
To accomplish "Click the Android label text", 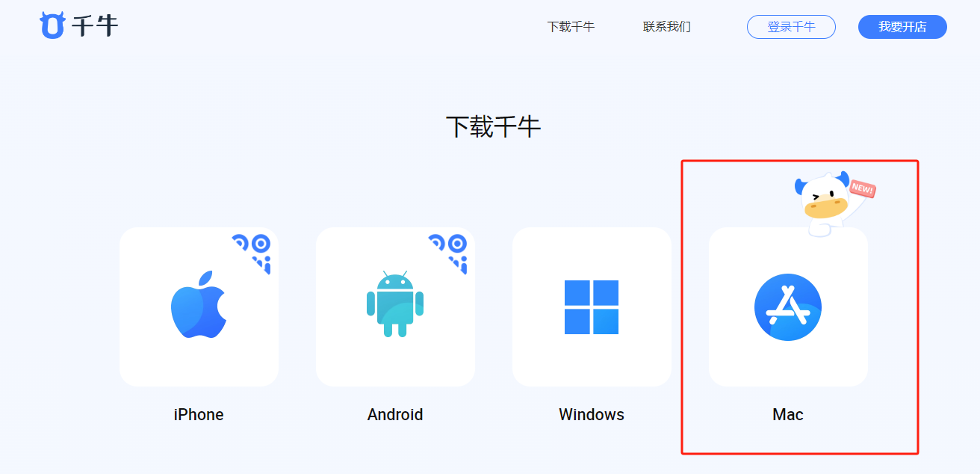I will point(395,414).
